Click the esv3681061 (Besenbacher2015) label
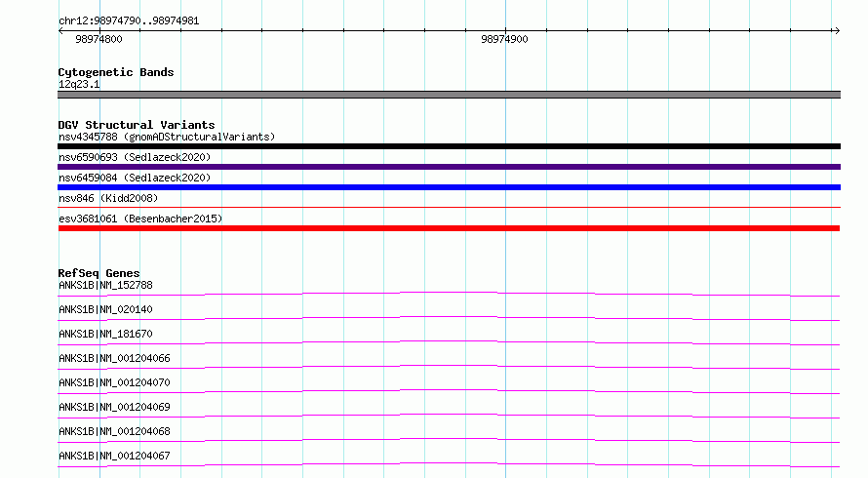Viewport: 868px width, 478px height. (x=140, y=219)
